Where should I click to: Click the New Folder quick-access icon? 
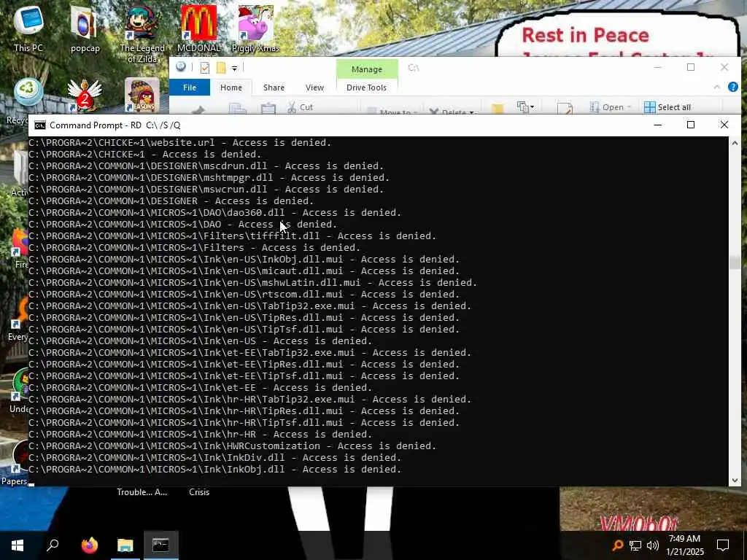[x=221, y=68]
